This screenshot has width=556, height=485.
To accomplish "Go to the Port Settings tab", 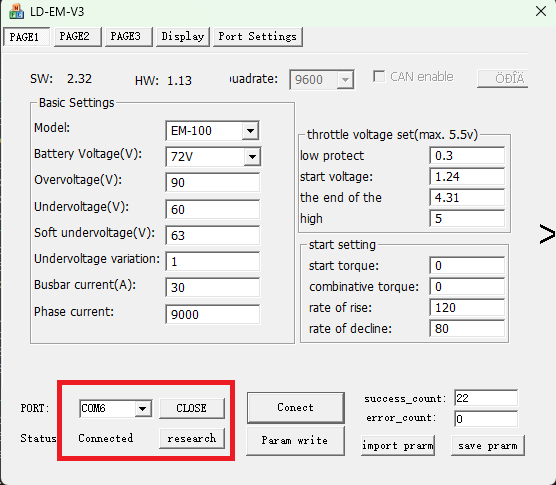I will pos(257,37).
